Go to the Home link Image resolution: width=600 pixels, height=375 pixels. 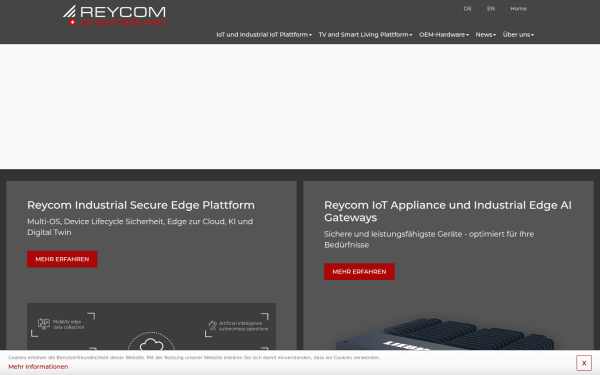tap(518, 8)
